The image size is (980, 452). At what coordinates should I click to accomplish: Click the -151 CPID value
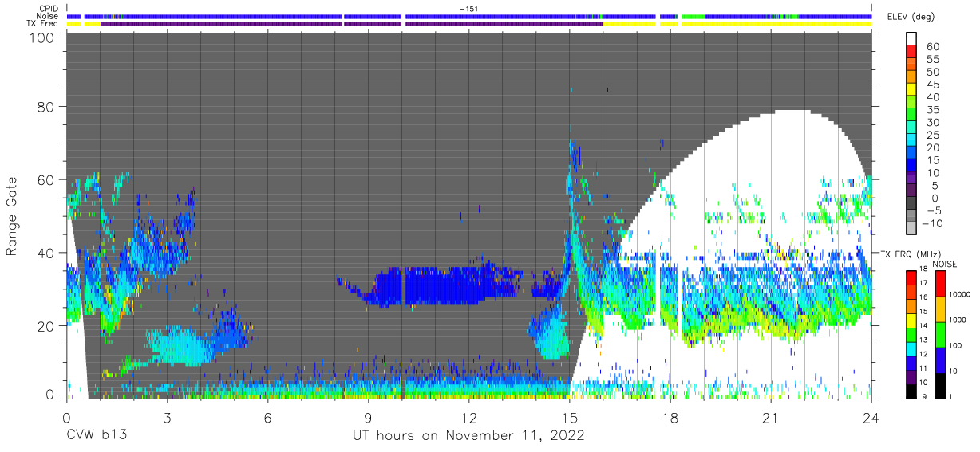click(x=469, y=9)
